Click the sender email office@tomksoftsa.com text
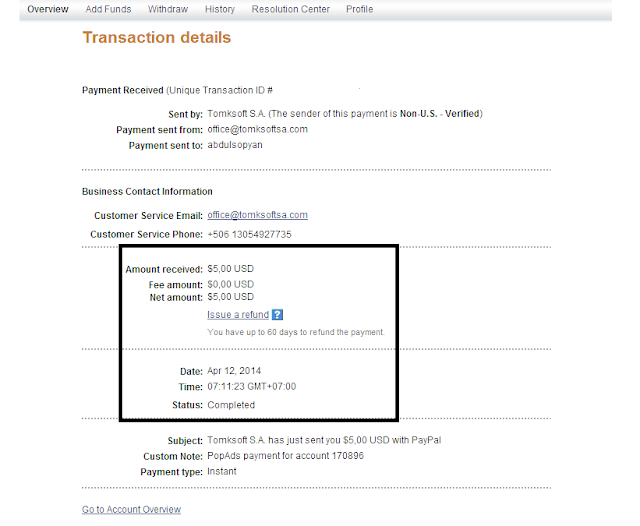 pyautogui.click(x=258, y=129)
